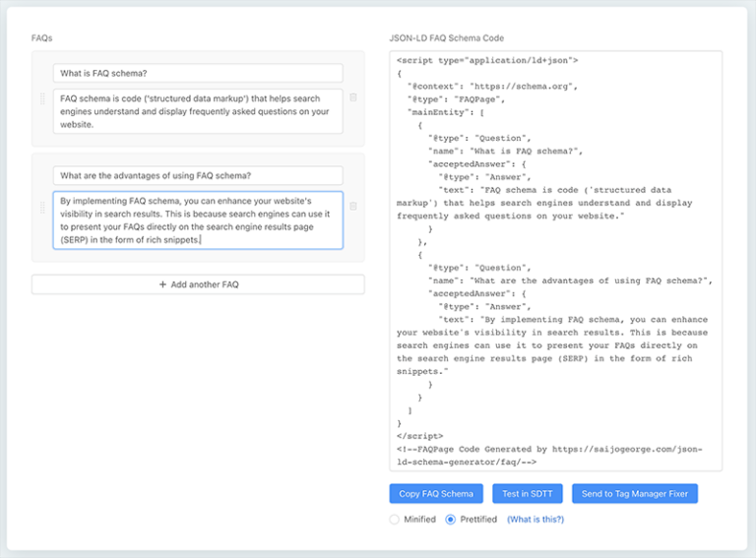This screenshot has height=558, width=756.
Task: Click 'JSON-LD FAQ Schema Code' heading
Action: point(447,38)
